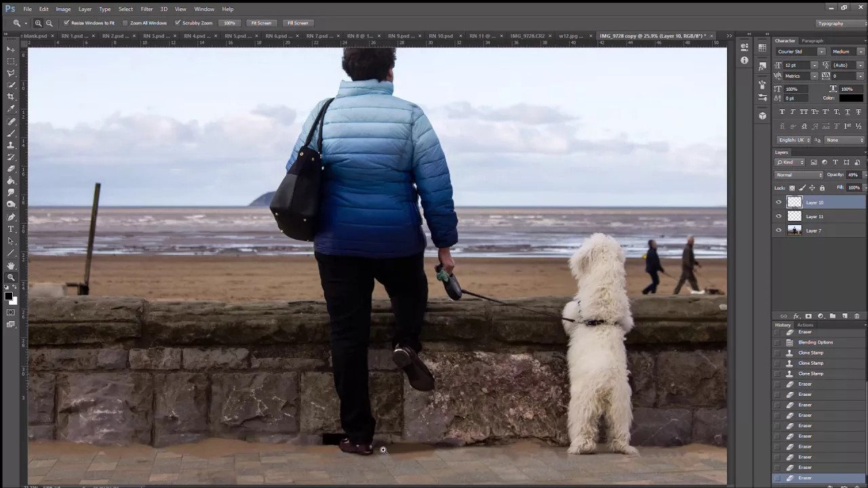The width and height of the screenshot is (868, 488).
Task: Open the Window menu
Action: [204, 9]
